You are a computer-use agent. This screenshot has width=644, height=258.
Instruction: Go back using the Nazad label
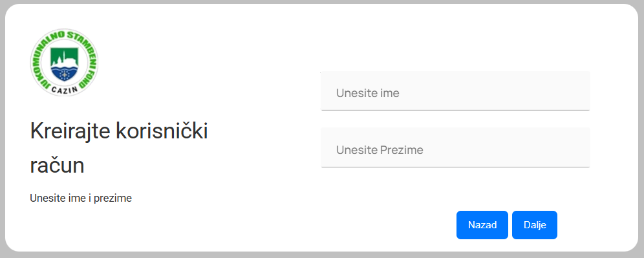(x=482, y=225)
